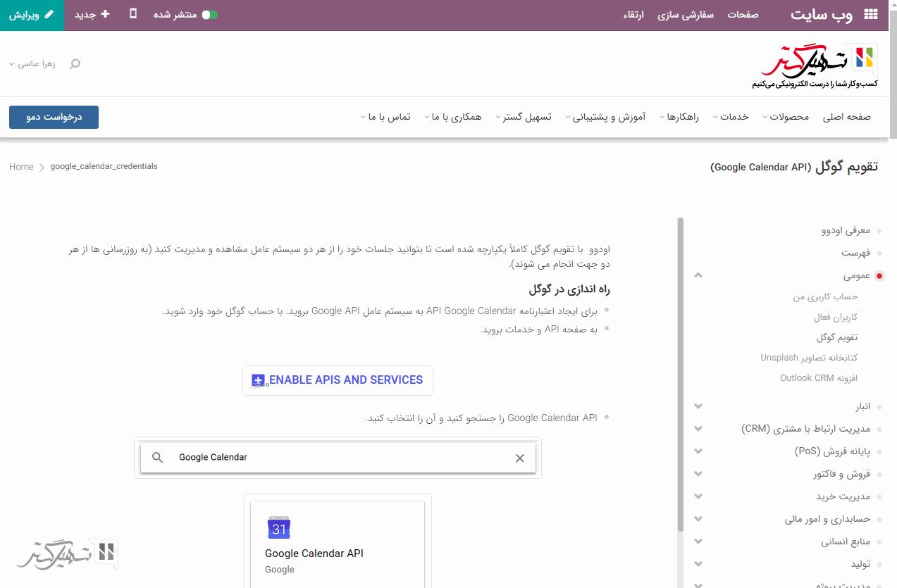Screen dimensions: 897x588
Task: Open انبار section in sidebar
Action: point(863,406)
